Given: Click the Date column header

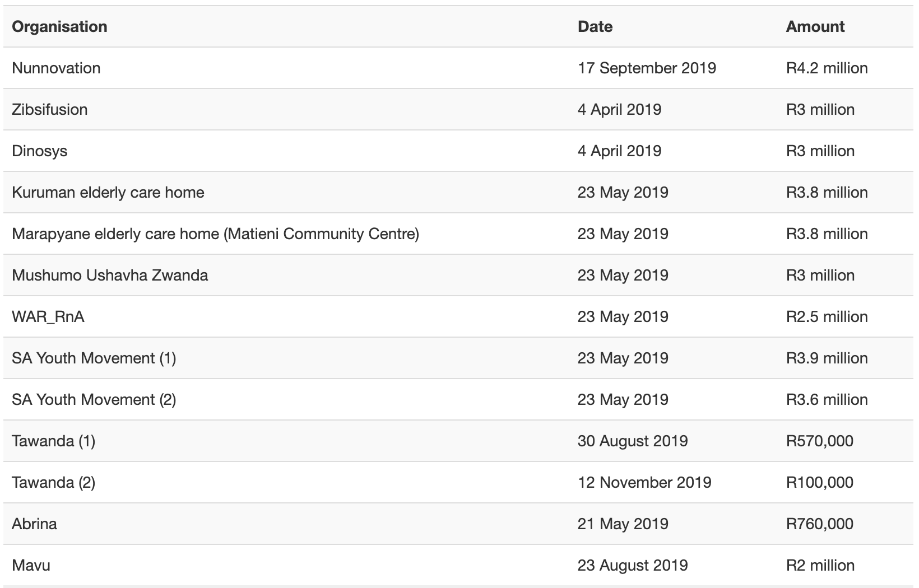Looking at the screenshot, I should [x=595, y=27].
